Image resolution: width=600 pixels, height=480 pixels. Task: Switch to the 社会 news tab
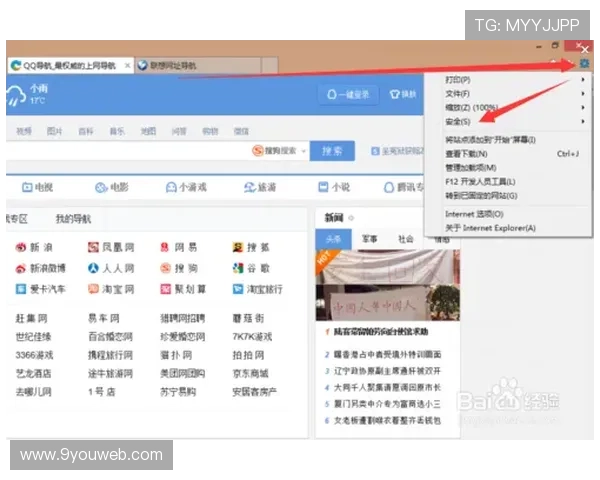coord(406,239)
